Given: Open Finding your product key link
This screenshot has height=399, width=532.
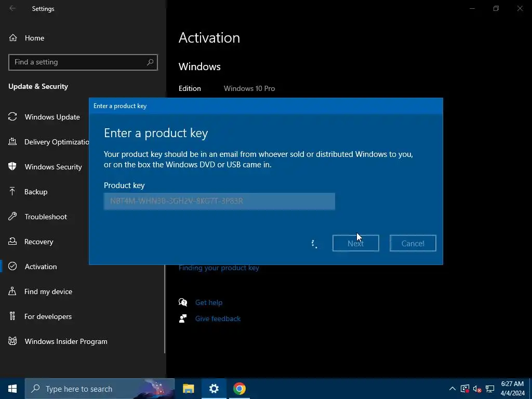Looking at the screenshot, I should (x=219, y=268).
